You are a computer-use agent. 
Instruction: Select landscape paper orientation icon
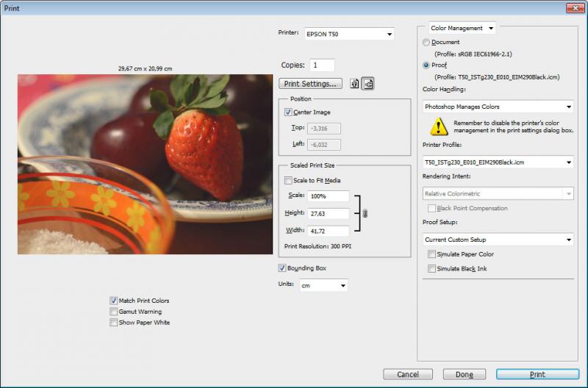coord(368,84)
